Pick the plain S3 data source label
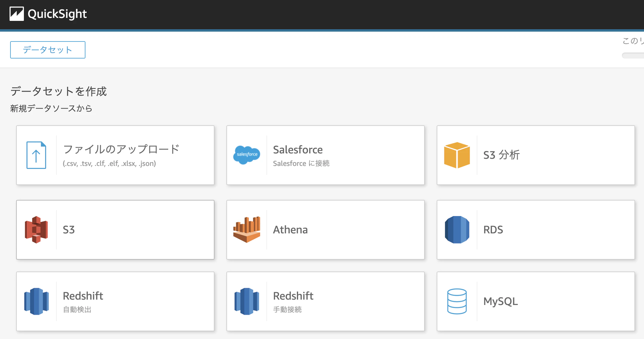The width and height of the screenshot is (644, 339). click(x=69, y=230)
